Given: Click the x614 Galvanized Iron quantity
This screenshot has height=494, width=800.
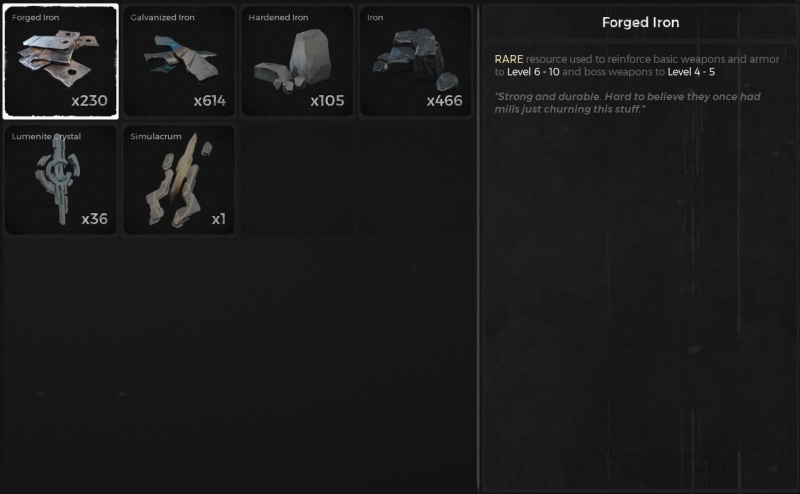Looking at the screenshot, I should (210, 101).
